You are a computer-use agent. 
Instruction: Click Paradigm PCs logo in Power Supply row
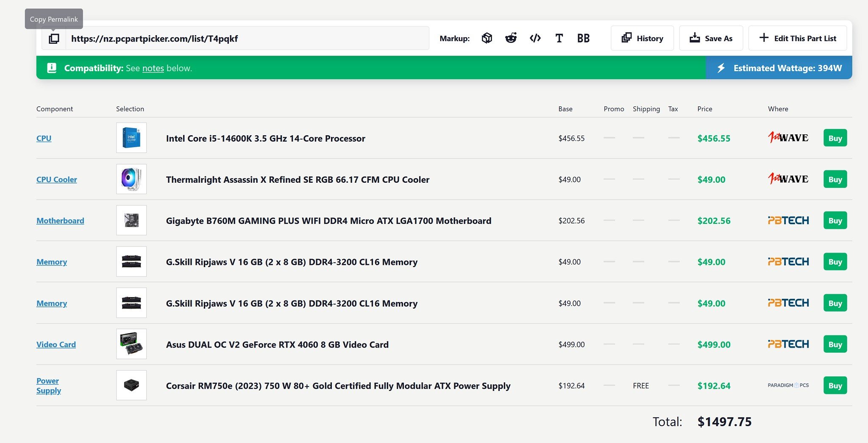click(x=788, y=385)
